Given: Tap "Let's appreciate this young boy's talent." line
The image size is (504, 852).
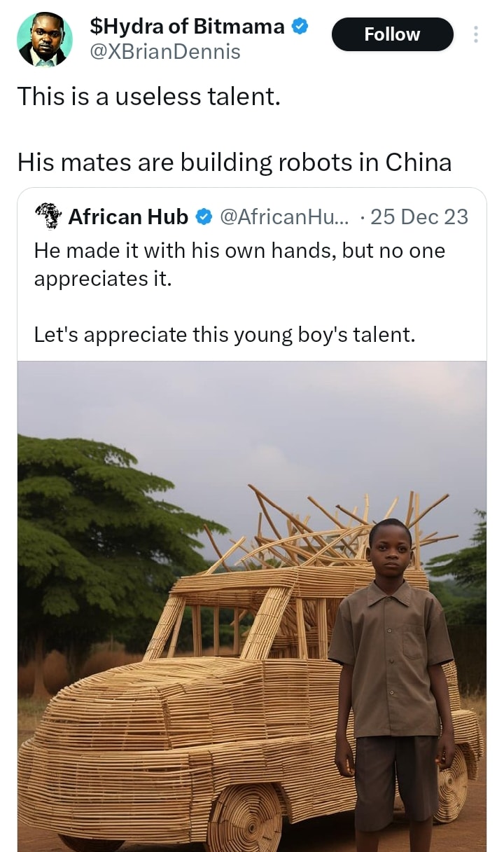Looking at the screenshot, I should coord(225,335).
